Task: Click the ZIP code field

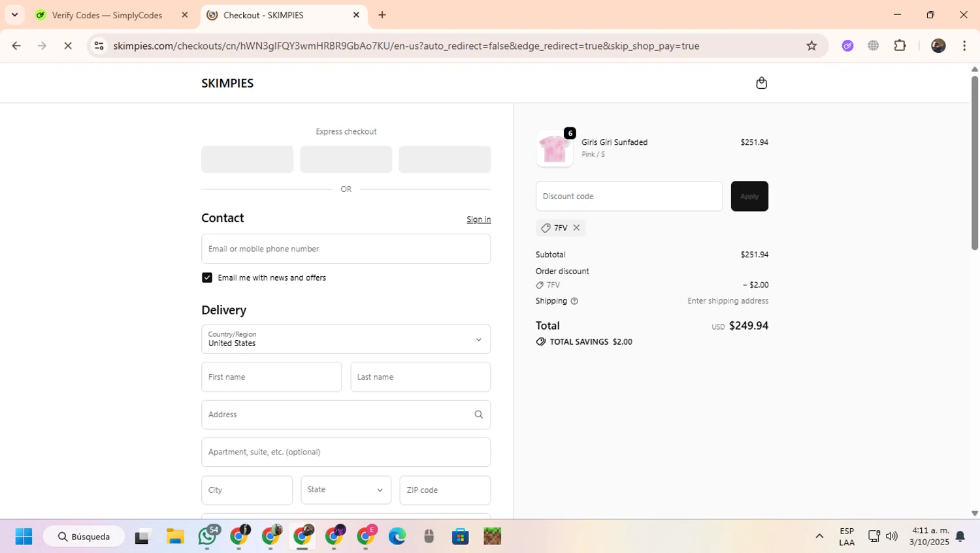Action: pyautogui.click(x=445, y=490)
